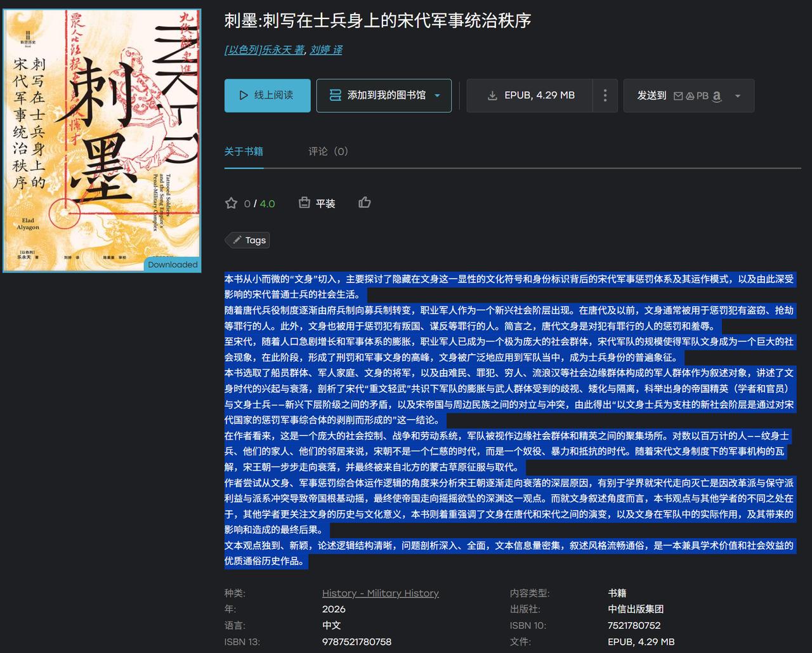Click the 发送到 send-to button
The width and height of the screenshot is (812, 653).
[689, 96]
